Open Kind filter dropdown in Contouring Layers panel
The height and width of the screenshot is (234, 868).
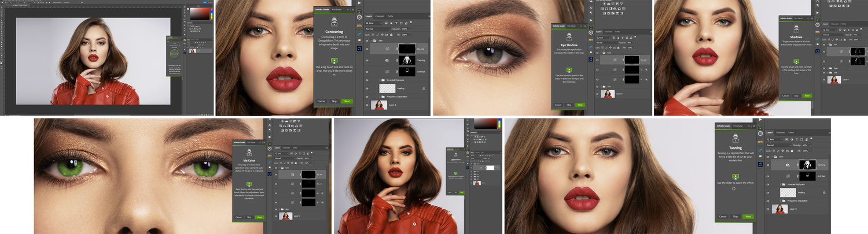point(374,23)
